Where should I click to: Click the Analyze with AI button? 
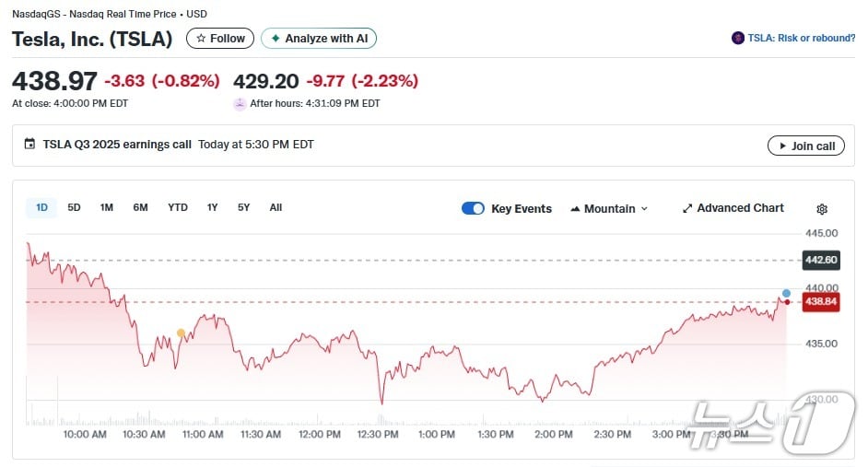[x=319, y=39]
